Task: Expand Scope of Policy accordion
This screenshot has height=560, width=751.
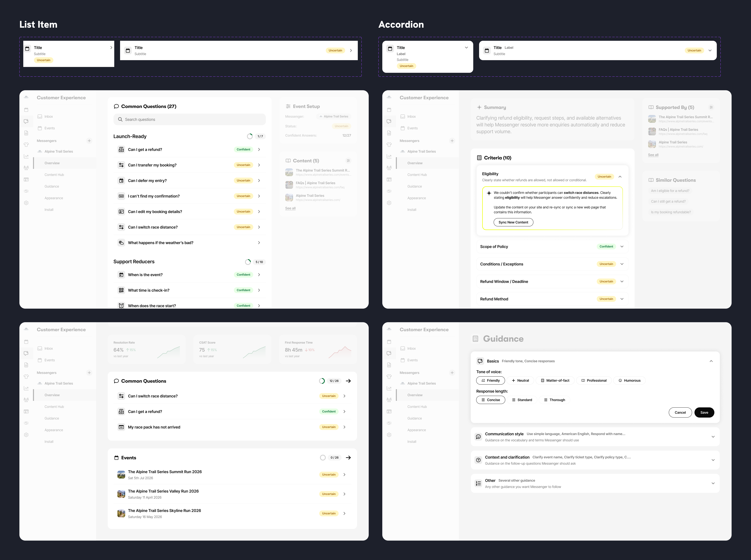Action: point(622,246)
